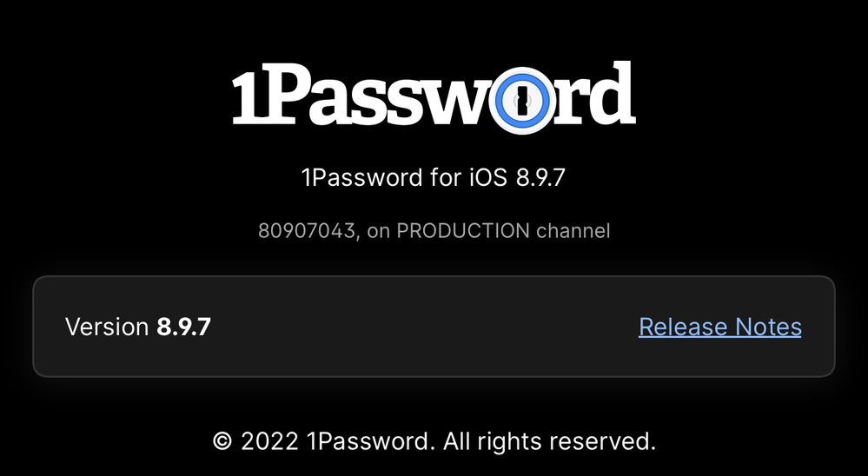Screen dimensions: 868x476
Task: Click the year 2022 in the footer
Action: [x=269, y=441]
